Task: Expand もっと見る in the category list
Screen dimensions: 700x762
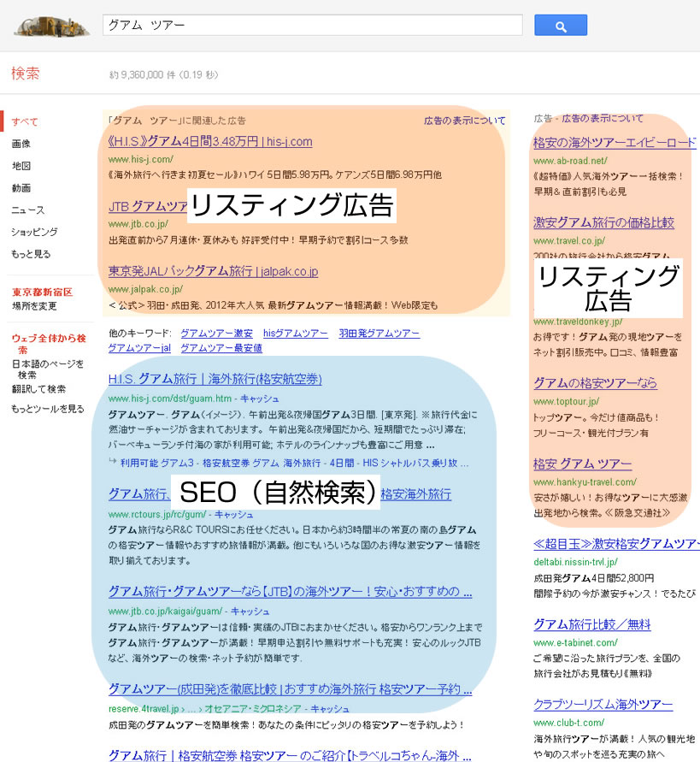Action: (31, 254)
